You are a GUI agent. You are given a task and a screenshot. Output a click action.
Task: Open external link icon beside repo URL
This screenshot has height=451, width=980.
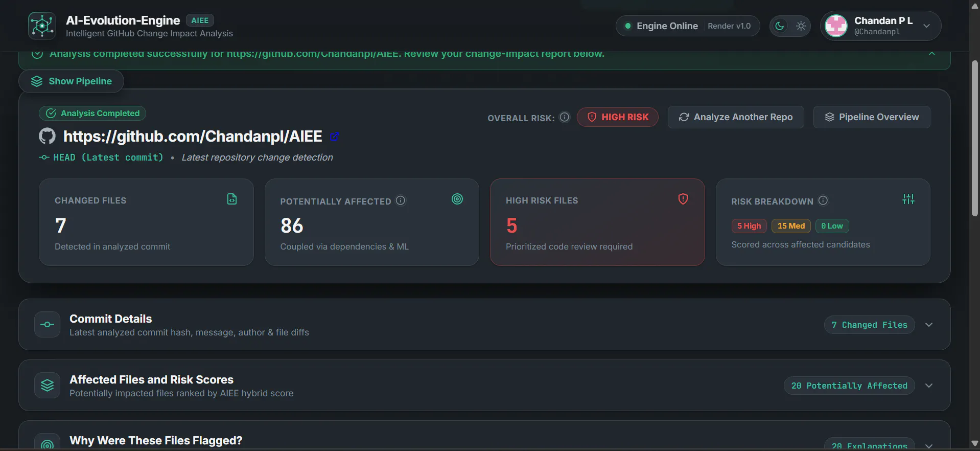[335, 137]
